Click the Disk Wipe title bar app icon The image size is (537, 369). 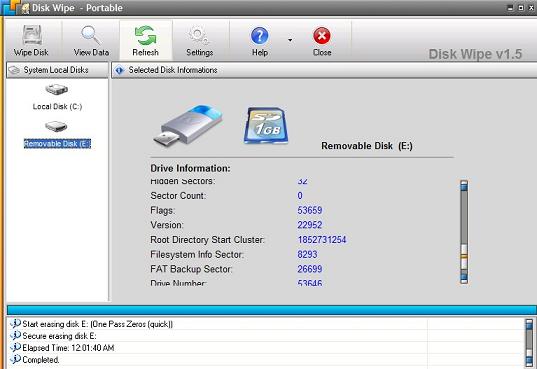[x=25, y=9]
